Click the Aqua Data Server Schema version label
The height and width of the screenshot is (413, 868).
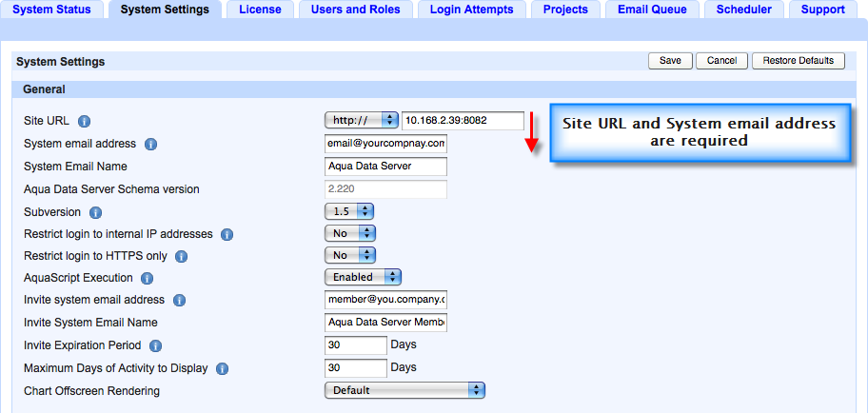pos(111,189)
